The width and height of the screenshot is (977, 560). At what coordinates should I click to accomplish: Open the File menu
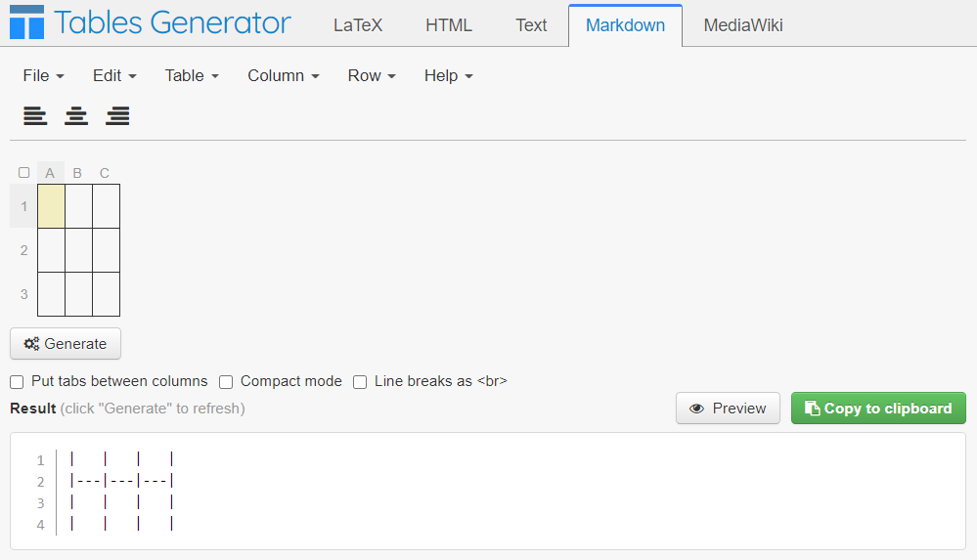(x=43, y=75)
